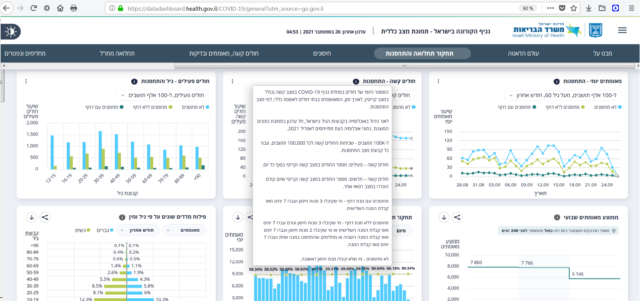644x301 pixels.
Task: Open the page actions three-dots menu
Action: point(551,8)
